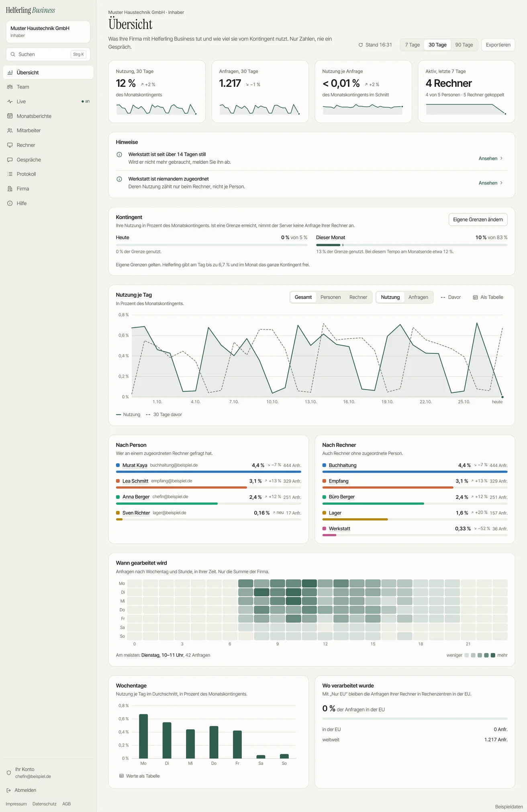Viewport: 527px width, 812px height.
Task: Click the Protokoll list icon
Action: point(10,174)
